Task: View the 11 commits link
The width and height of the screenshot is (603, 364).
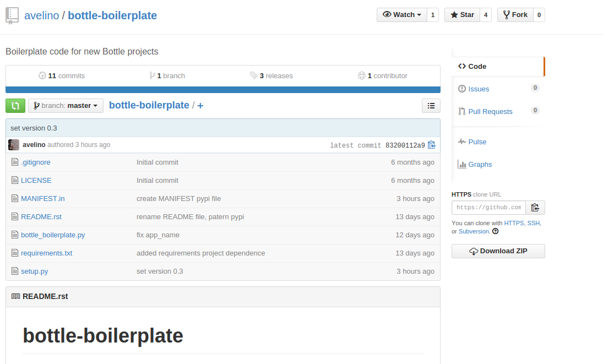Action: coord(62,76)
